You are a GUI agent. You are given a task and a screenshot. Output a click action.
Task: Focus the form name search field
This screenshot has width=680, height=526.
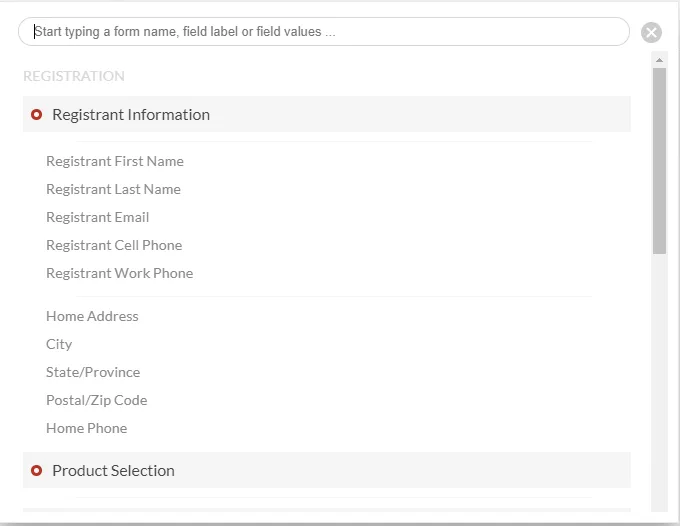324,32
